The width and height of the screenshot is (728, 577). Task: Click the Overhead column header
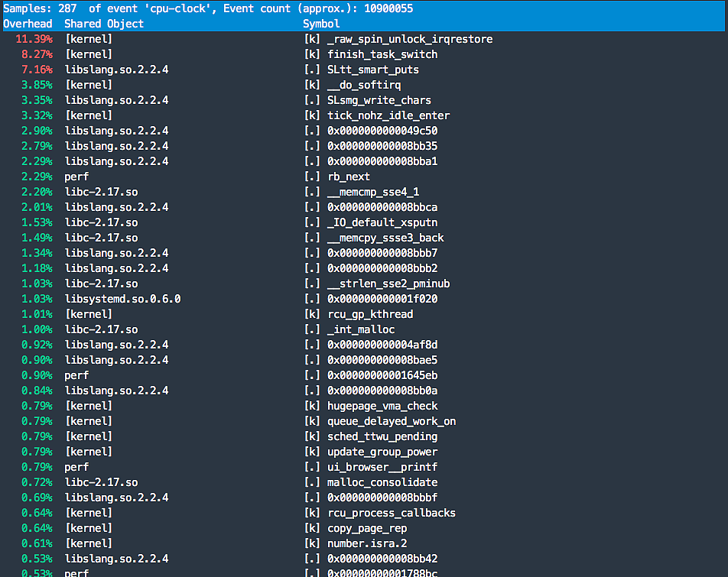[28, 24]
